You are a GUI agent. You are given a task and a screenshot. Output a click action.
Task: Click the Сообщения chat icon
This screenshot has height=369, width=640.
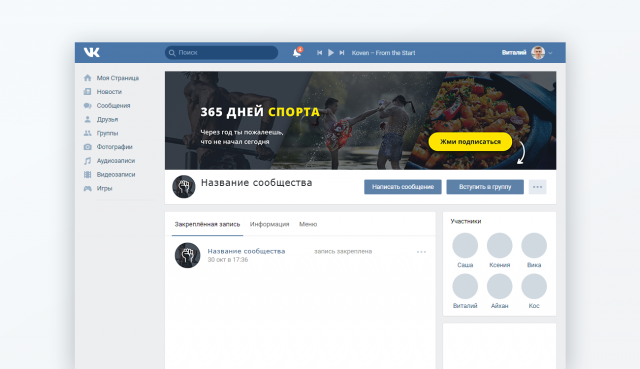coord(87,105)
